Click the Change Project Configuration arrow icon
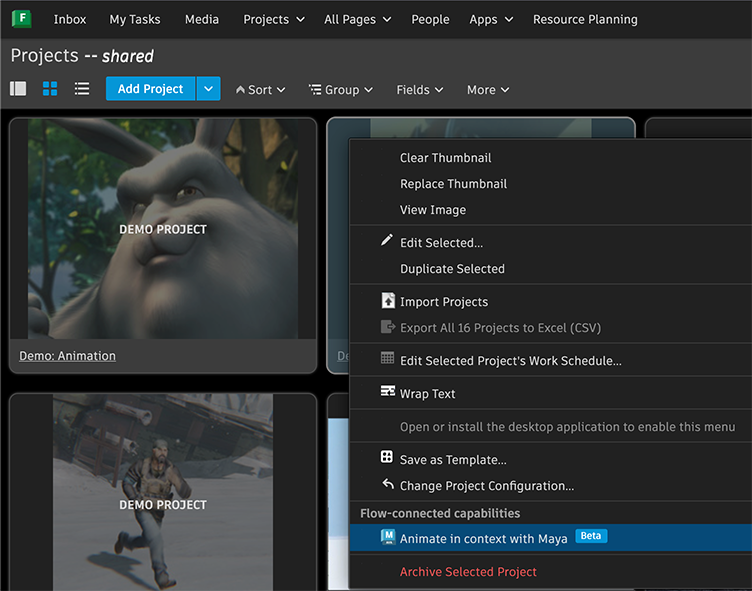752x591 pixels. click(388, 484)
